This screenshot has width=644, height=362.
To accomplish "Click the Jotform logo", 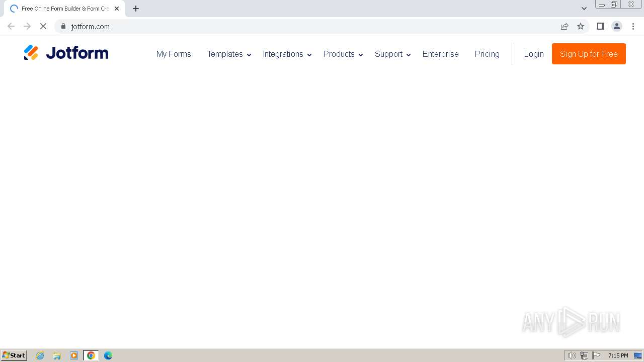I will pyautogui.click(x=66, y=53).
